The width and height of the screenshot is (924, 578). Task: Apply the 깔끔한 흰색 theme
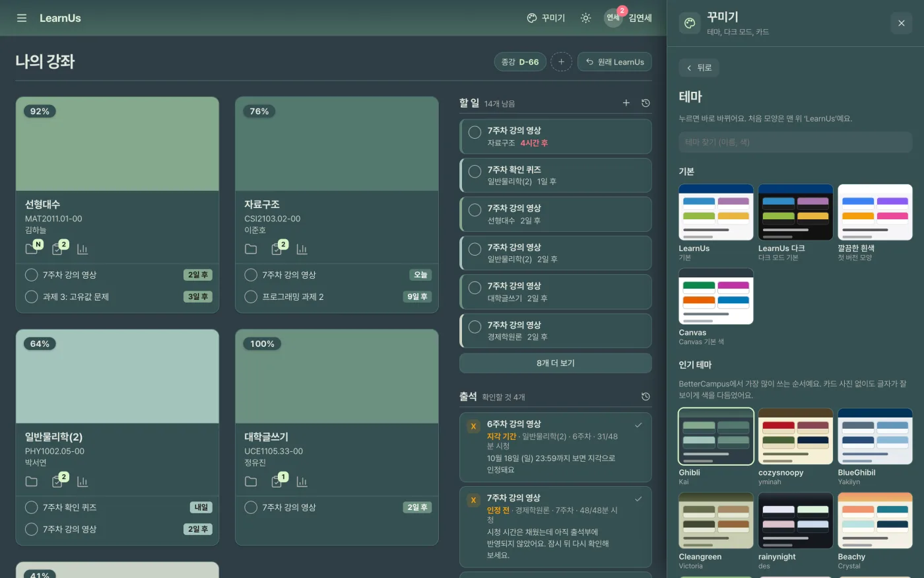[875, 212]
